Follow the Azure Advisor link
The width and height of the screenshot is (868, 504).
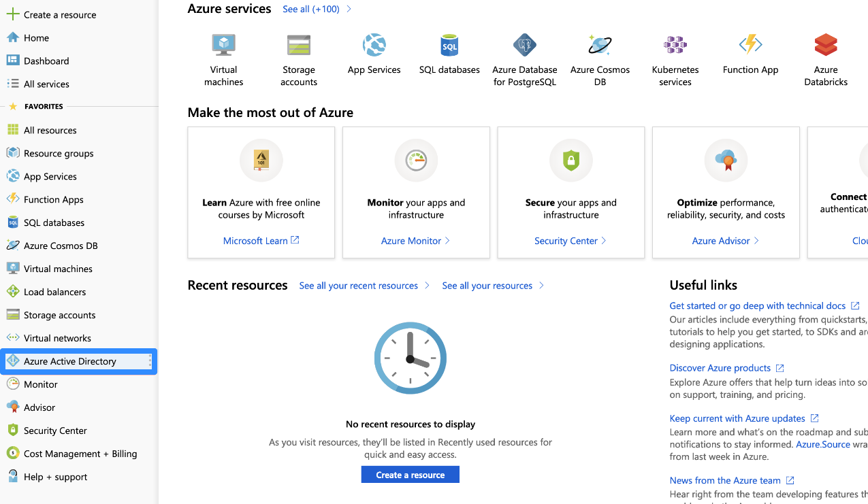pos(721,241)
